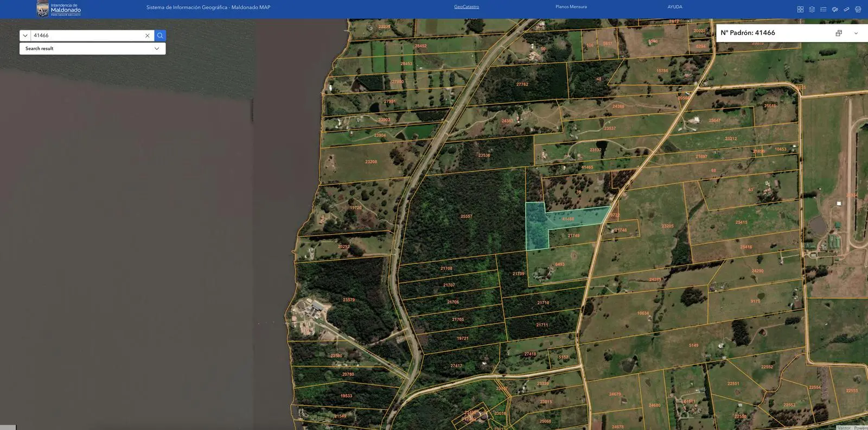The image size is (868, 430).
Task: Collapse the Nº Padrón 41466 popup
Action: point(856,33)
